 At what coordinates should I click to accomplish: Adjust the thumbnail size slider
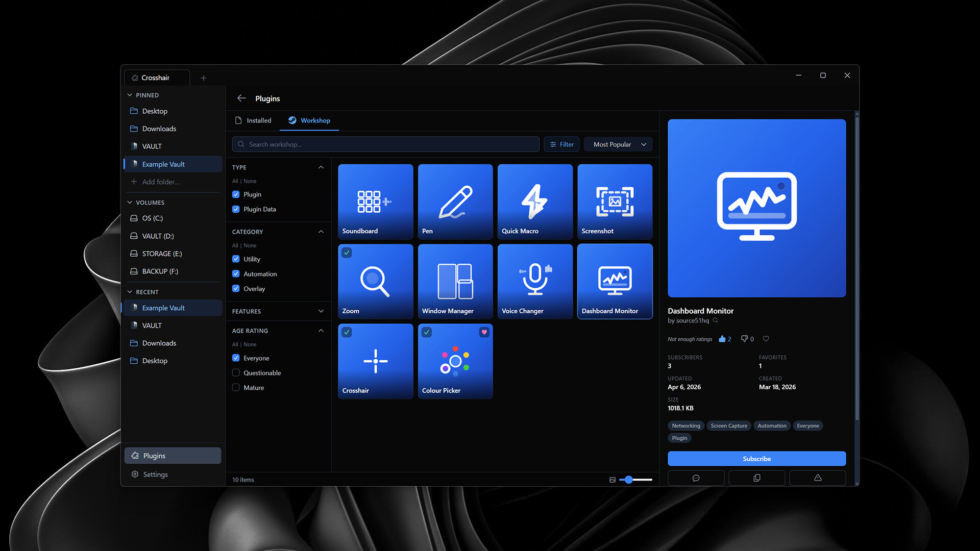click(629, 480)
